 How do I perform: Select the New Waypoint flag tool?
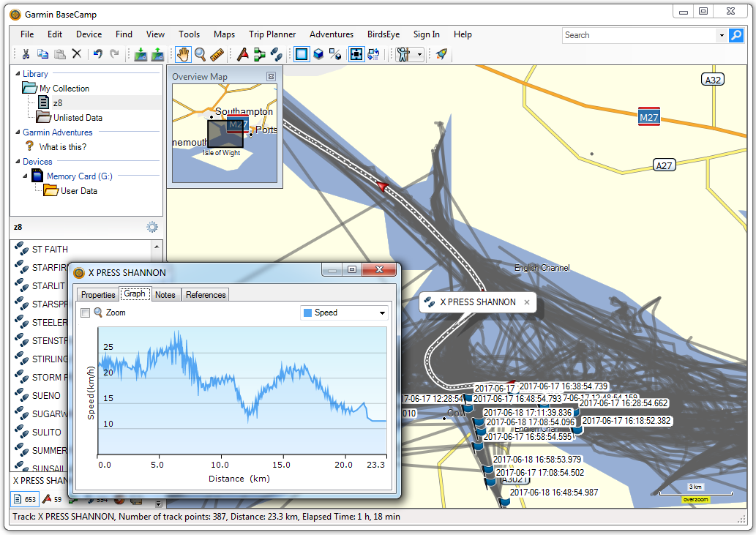pyautogui.click(x=243, y=54)
